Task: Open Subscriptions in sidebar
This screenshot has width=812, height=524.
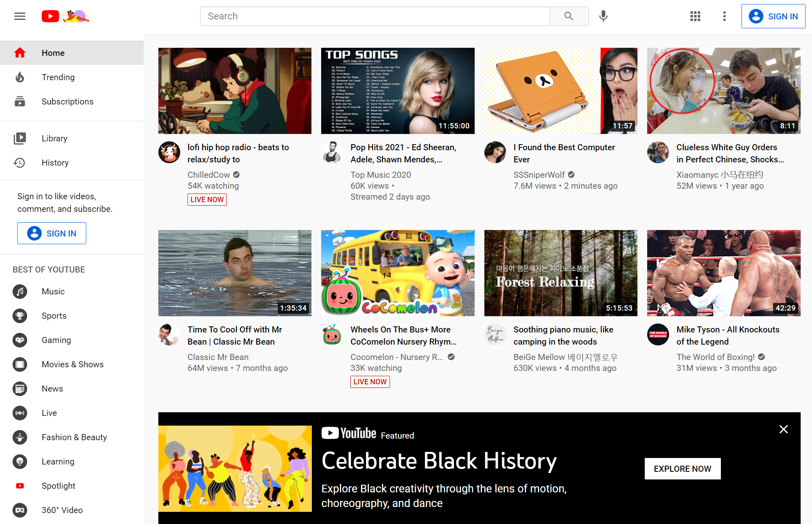Action: tap(67, 102)
